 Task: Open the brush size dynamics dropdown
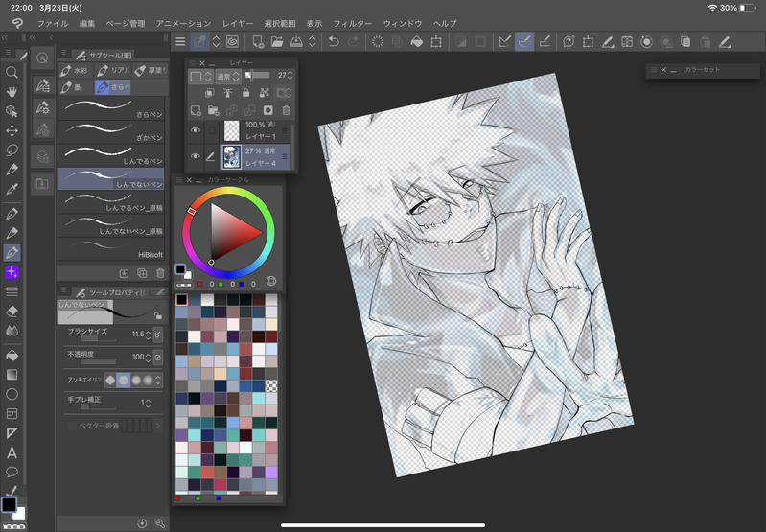(x=158, y=335)
